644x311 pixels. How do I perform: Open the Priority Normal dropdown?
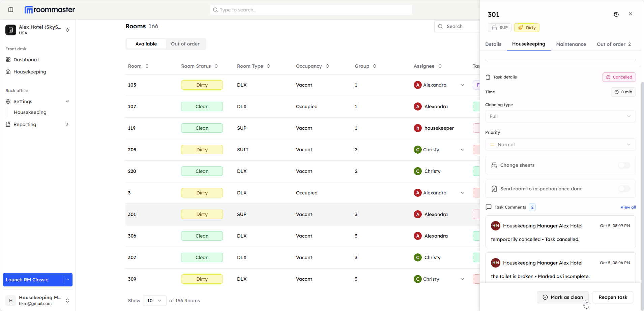560,145
